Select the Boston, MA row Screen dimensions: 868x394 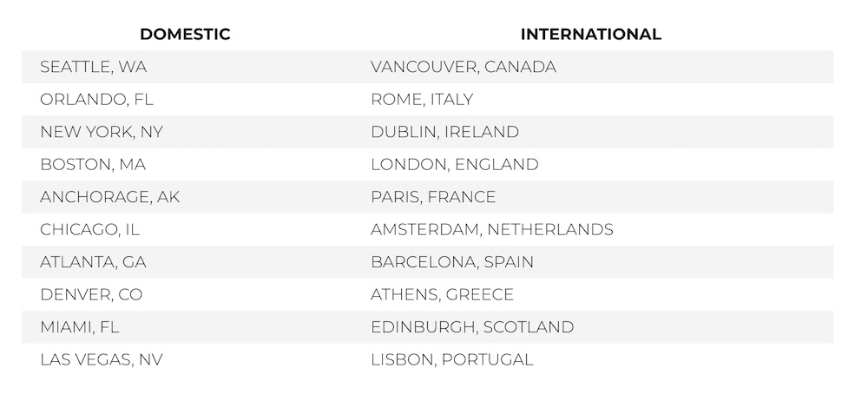[x=93, y=165]
